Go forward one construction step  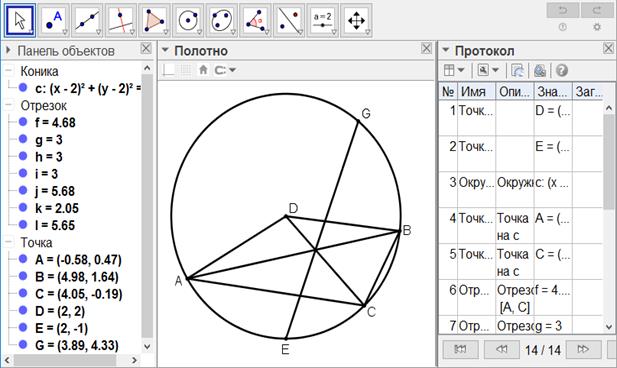coord(583,349)
